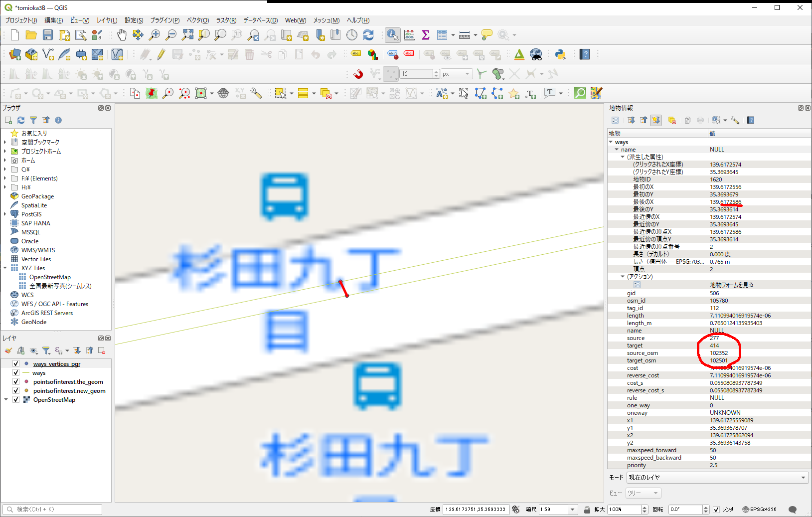This screenshot has height=517, width=812.
Task: Click the red selected line segment on map
Action: [x=343, y=289]
